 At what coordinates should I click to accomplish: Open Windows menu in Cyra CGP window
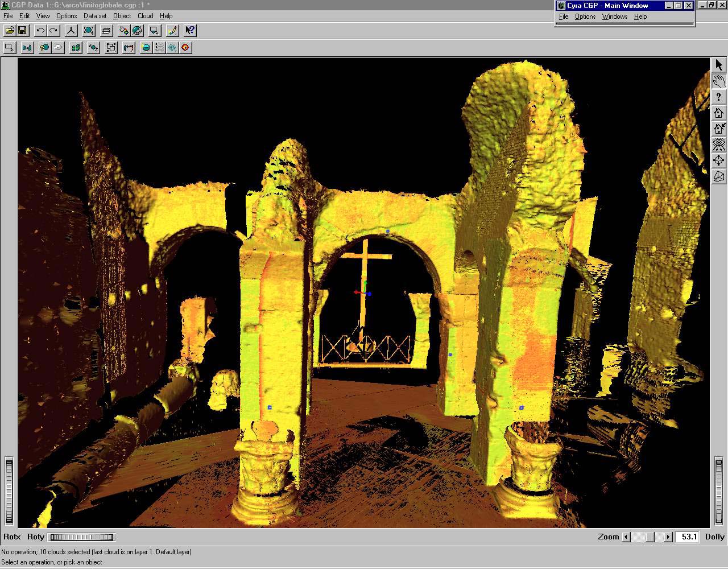click(614, 17)
